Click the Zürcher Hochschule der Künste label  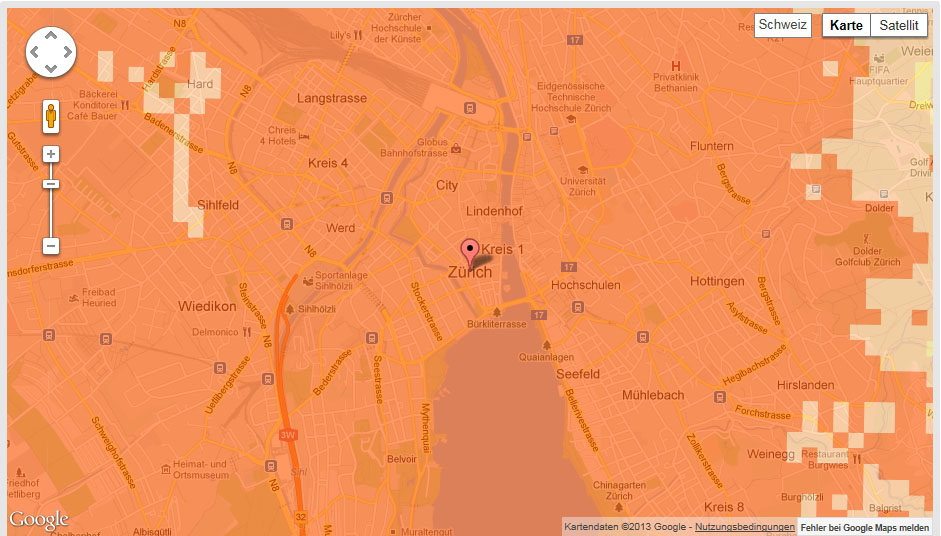point(397,28)
